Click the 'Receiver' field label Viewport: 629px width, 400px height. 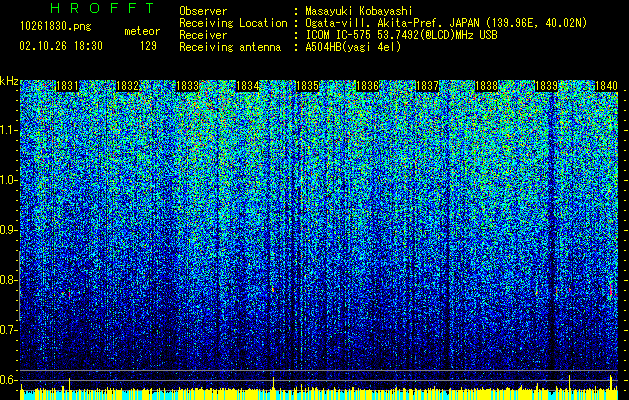pyautogui.click(x=203, y=35)
